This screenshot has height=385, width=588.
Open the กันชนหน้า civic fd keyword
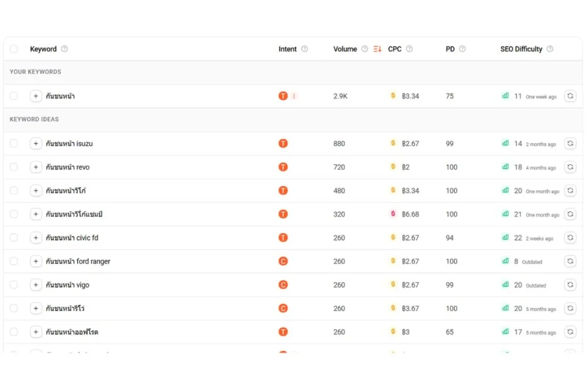(72, 238)
